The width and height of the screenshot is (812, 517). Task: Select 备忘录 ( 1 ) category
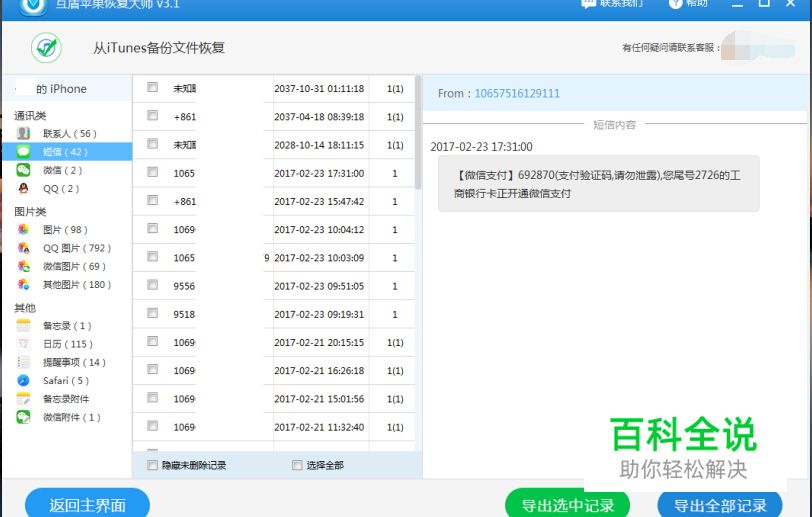67,326
